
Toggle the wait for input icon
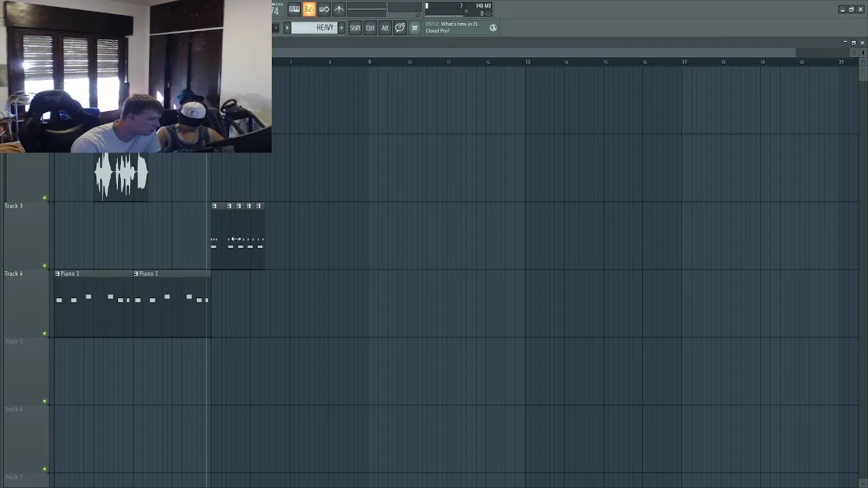(324, 9)
